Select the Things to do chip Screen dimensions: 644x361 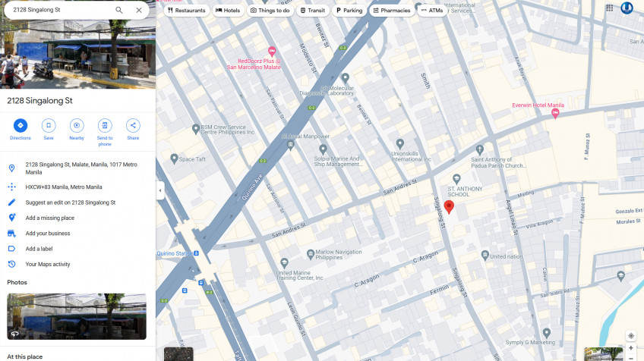coord(270,11)
